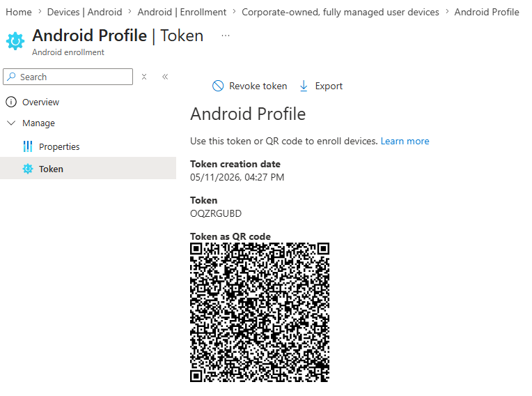Click the token QR code image
Viewport: 532px width, 396px height.
tap(260, 312)
